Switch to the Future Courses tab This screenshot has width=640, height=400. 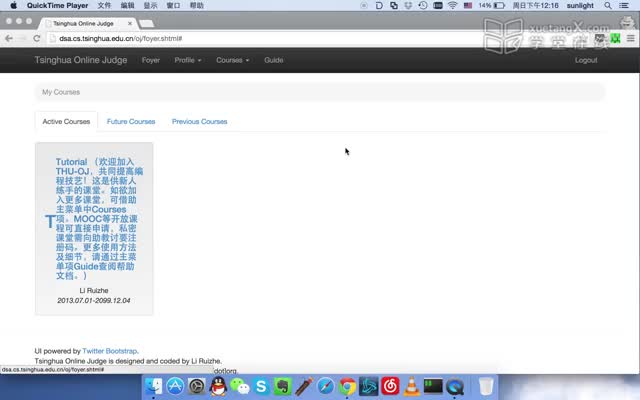coord(131,122)
